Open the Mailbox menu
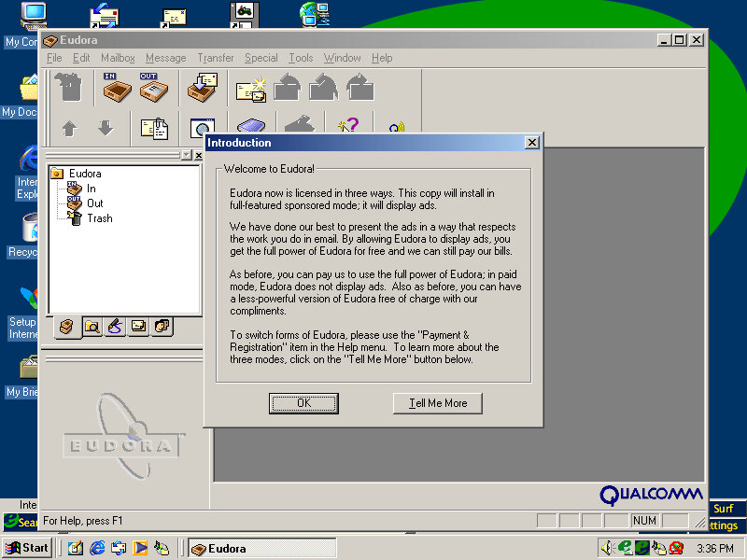This screenshot has height=560, width=747. point(118,58)
